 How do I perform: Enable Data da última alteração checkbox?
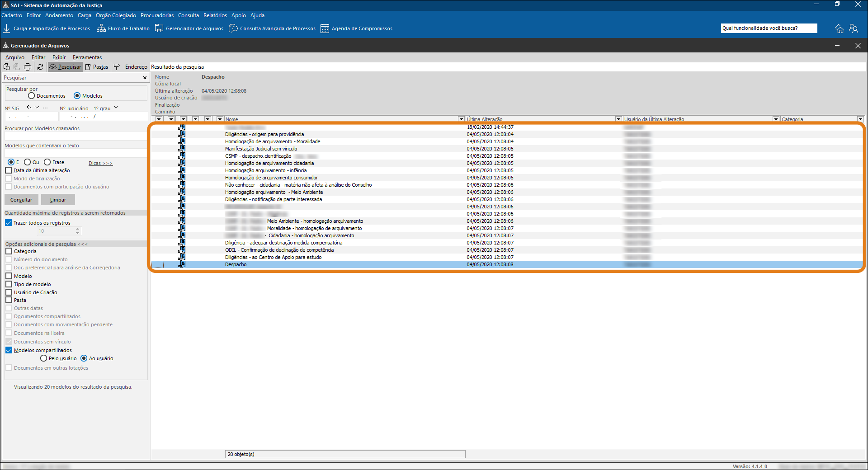tap(9, 170)
